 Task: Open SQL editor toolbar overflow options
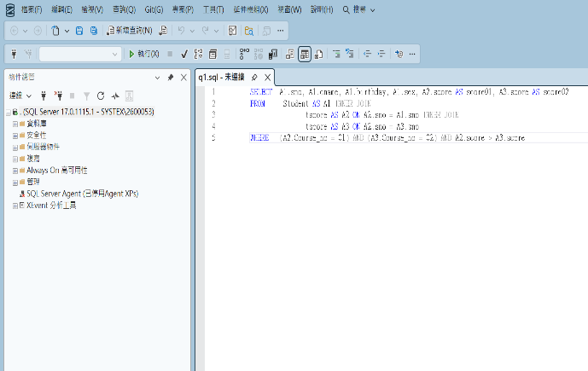tap(412, 55)
